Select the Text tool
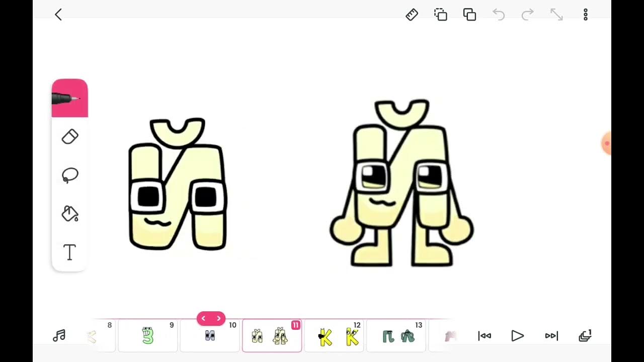644x362 pixels. point(70,252)
